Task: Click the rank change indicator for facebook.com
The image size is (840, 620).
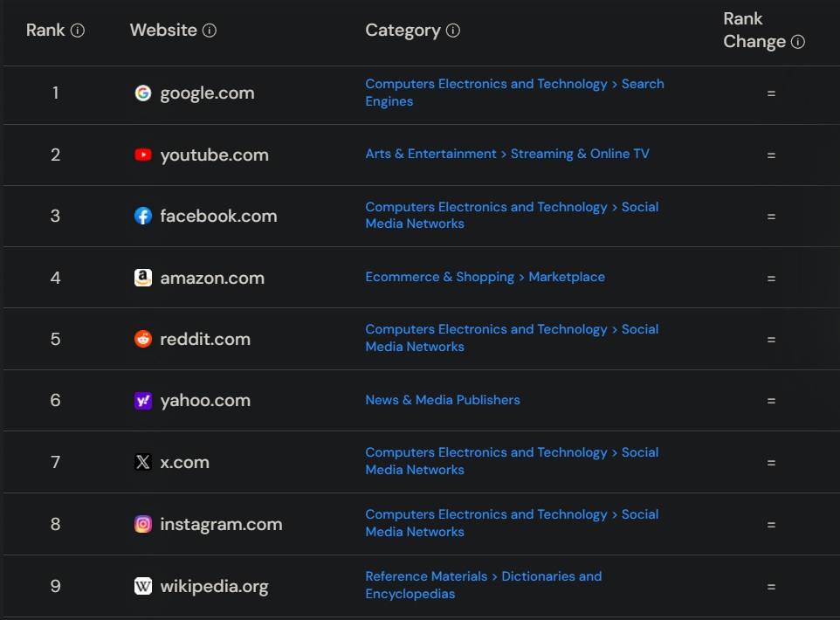Action: pyautogui.click(x=771, y=217)
